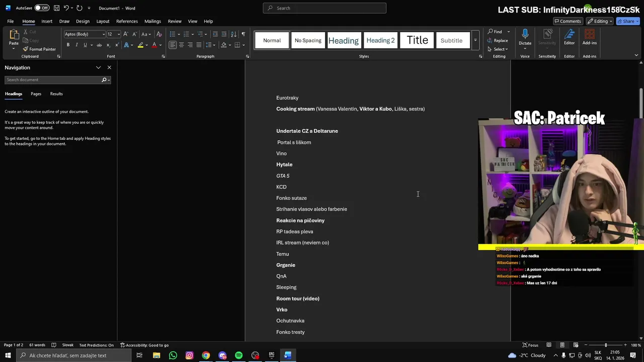
Task: Decrease paragraph indent
Action: (x=215, y=34)
